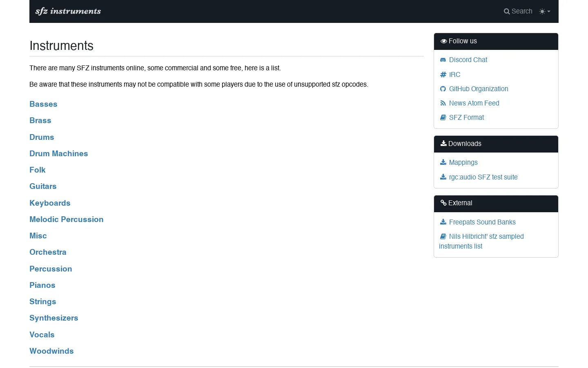Go to the Basses category
The width and height of the screenshot is (588, 368).
coord(43,104)
